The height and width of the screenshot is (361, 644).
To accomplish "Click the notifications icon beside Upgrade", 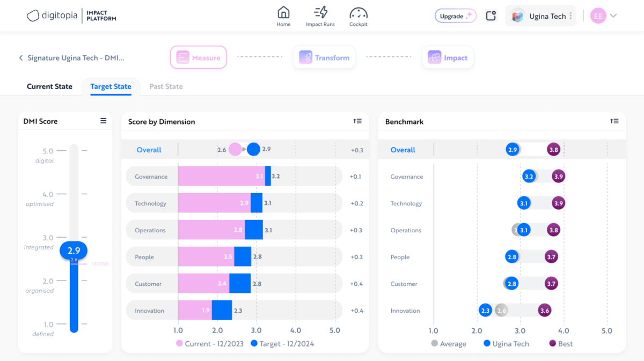I will click(491, 16).
